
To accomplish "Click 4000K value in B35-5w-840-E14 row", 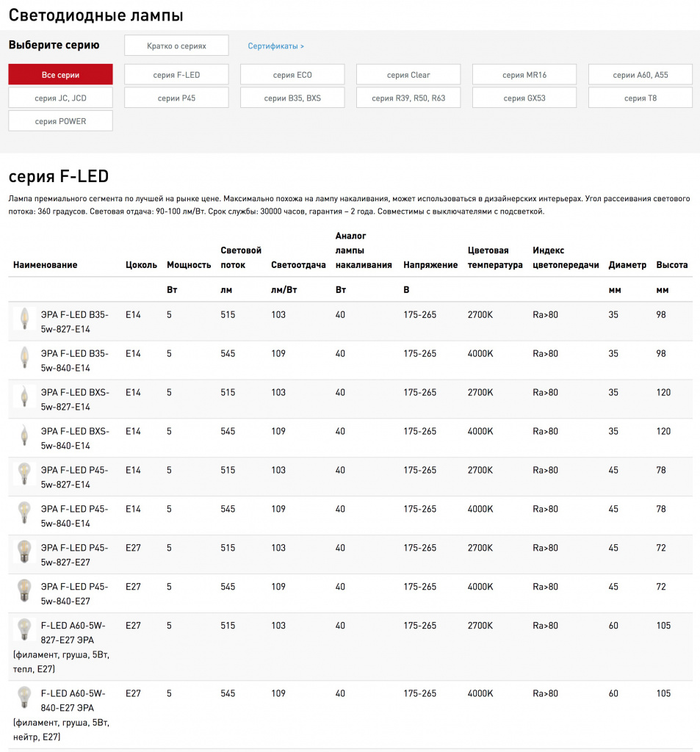I will 480,353.
